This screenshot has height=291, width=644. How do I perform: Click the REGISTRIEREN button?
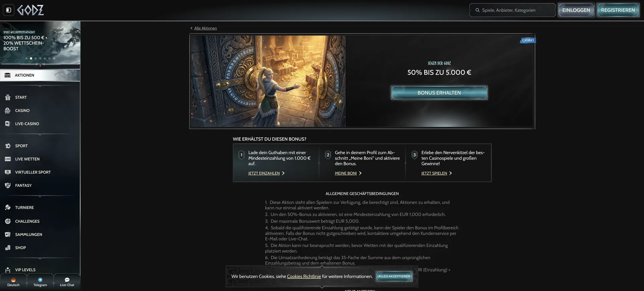coord(618,10)
